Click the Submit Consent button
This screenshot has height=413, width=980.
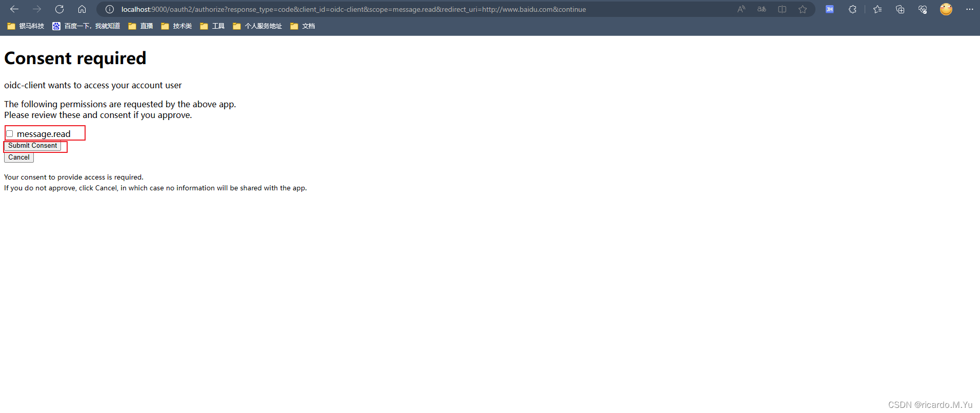click(x=32, y=146)
